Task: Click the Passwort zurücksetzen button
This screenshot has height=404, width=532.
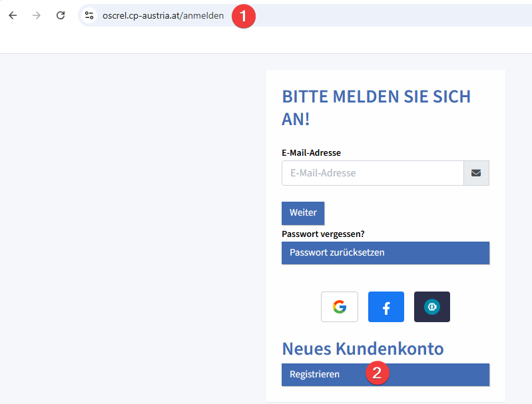Action: 386,253
